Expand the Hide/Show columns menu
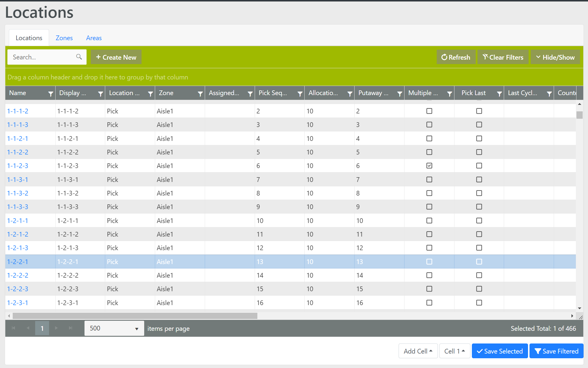Viewport: 588px width, 368px height. pos(555,57)
